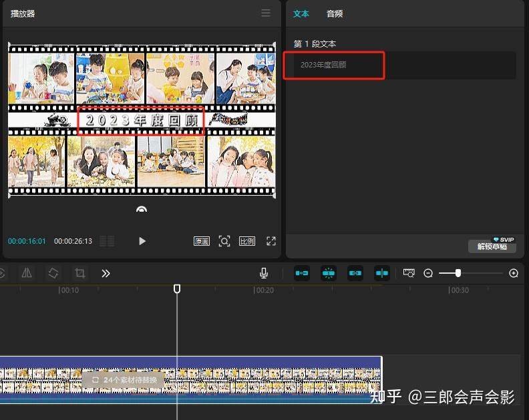This screenshot has width=529, height=420.
Task: Switch to the 音频 tab
Action: pyautogui.click(x=335, y=14)
